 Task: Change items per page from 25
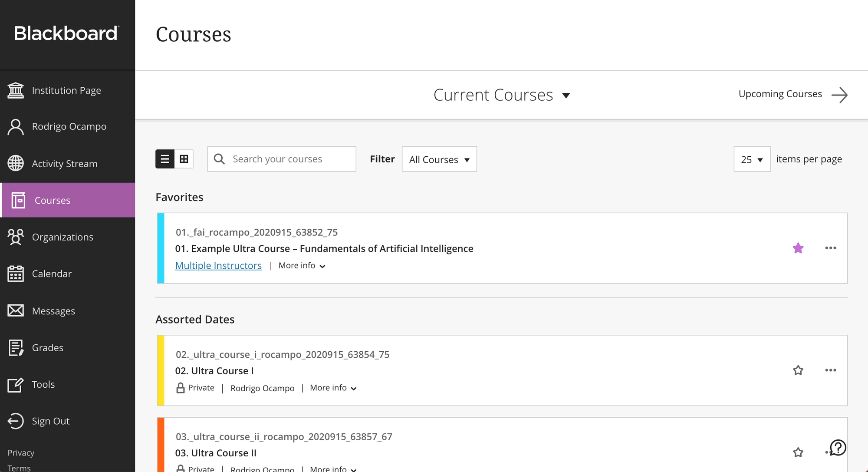point(752,159)
